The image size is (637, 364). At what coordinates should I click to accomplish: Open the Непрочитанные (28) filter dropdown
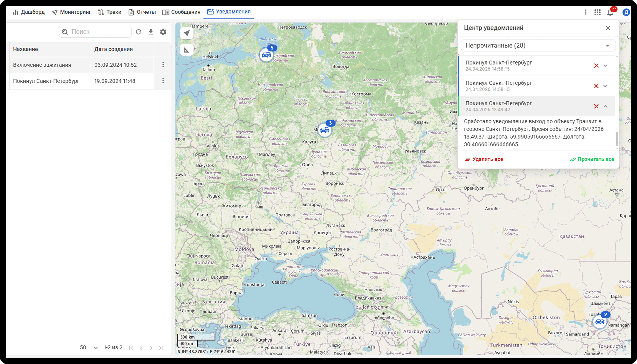tap(538, 45)
